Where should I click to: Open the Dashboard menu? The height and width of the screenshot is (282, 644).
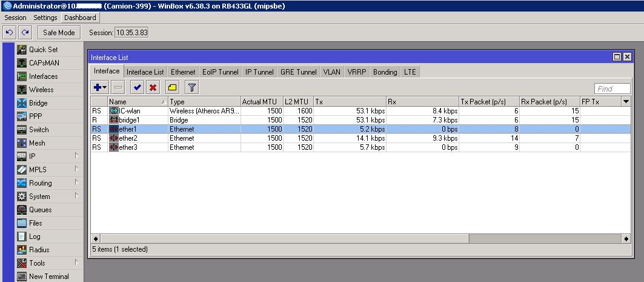coord(80,18)
